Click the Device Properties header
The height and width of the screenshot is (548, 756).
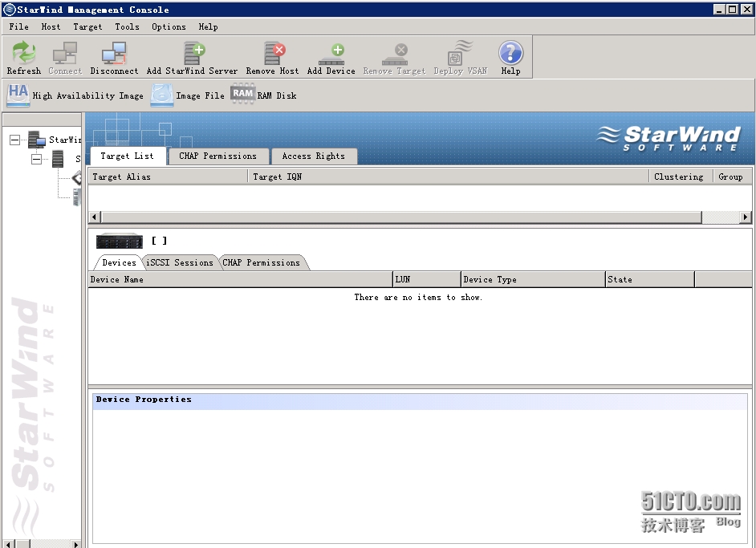420,400
